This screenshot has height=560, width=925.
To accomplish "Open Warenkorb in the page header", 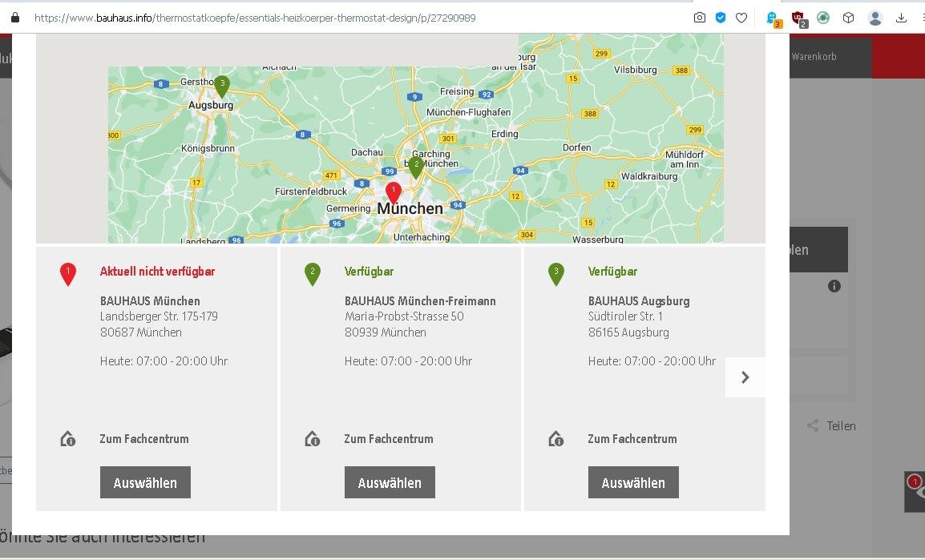I will 814,57.
